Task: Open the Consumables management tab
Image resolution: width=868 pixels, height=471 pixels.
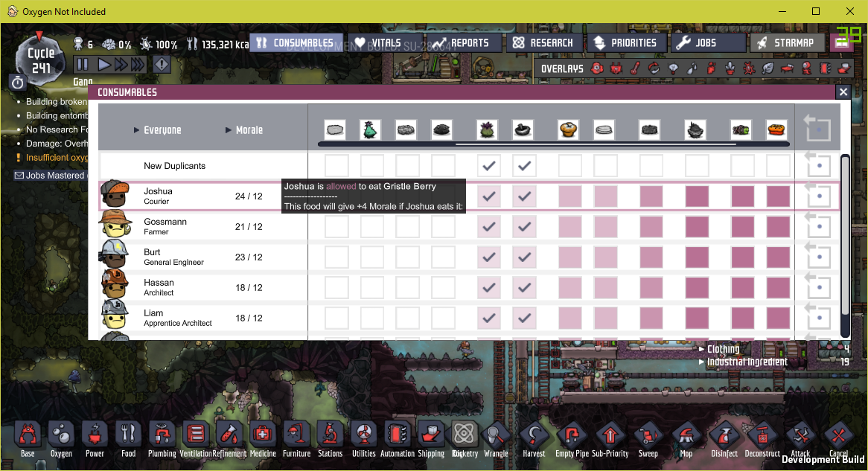Action: (x=297, y=42)
